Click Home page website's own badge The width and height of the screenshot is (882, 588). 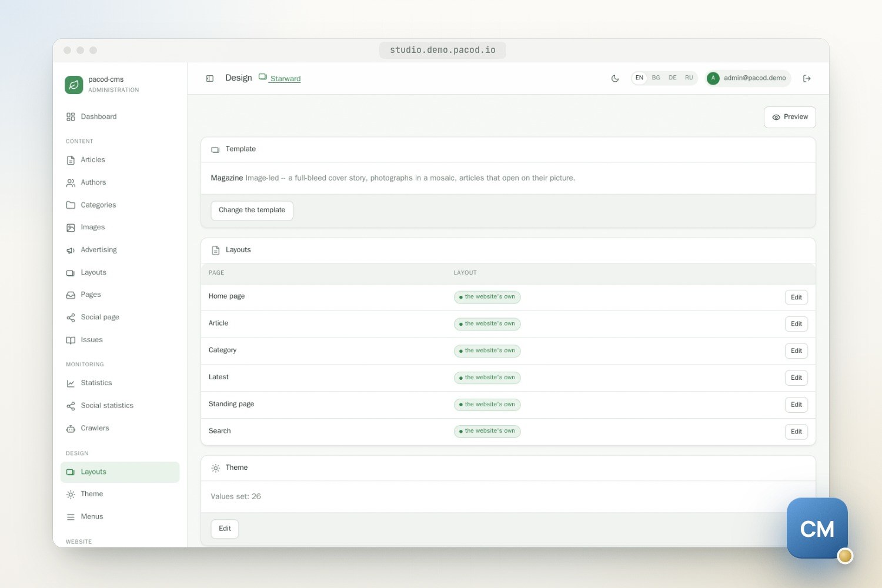coord(487,297)
